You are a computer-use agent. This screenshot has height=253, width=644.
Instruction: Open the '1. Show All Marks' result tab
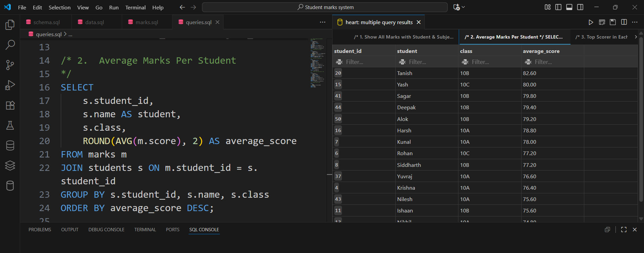pyautogui.click(x=403, y=37)
